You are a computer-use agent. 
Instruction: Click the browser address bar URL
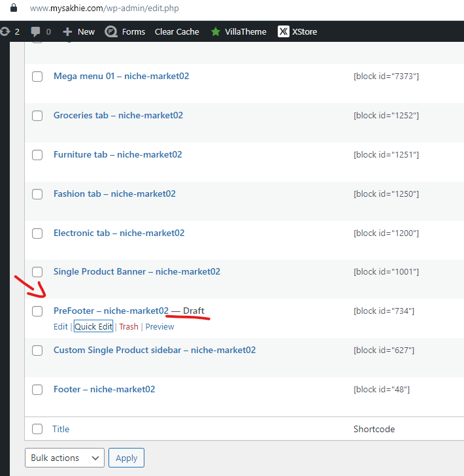[x=105, y=8]
